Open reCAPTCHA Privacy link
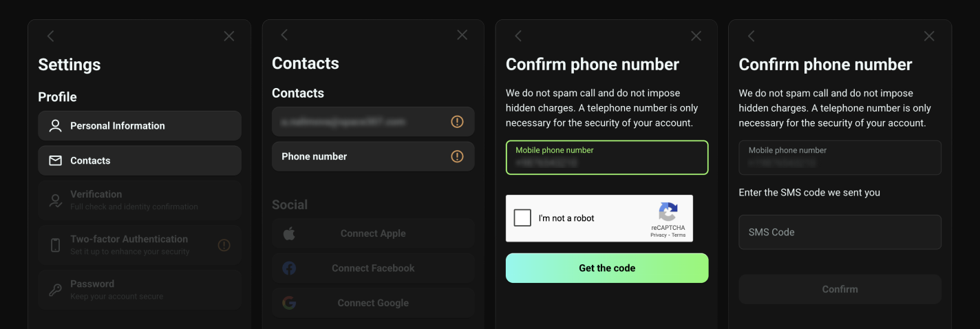 659,235
